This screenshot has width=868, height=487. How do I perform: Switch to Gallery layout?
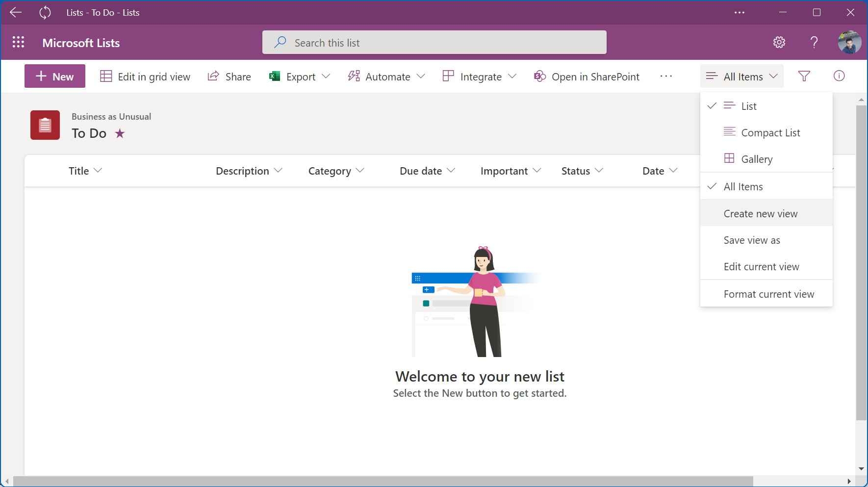[756, 159]
